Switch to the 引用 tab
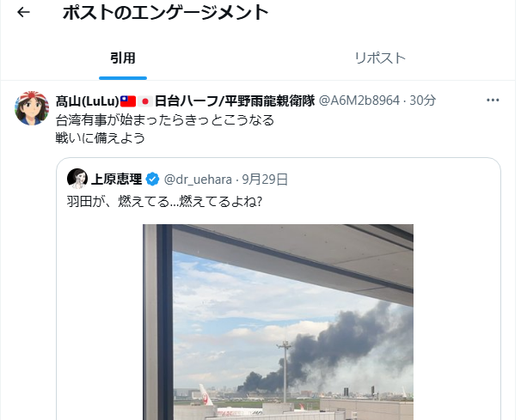This screenshot has width=521, height=420. 123,58
